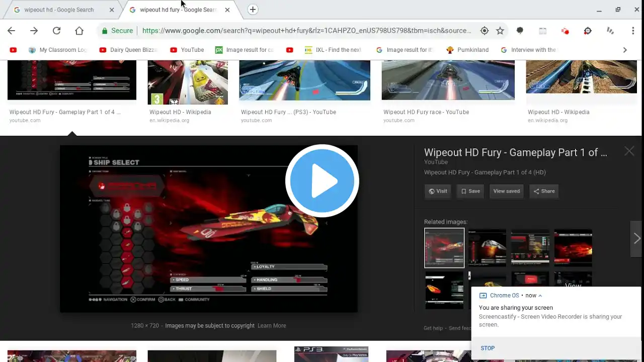The height and width of the screenshot is (362, 644).
Task: Open the Chrome three-dot menu
Action: [633, 31]
